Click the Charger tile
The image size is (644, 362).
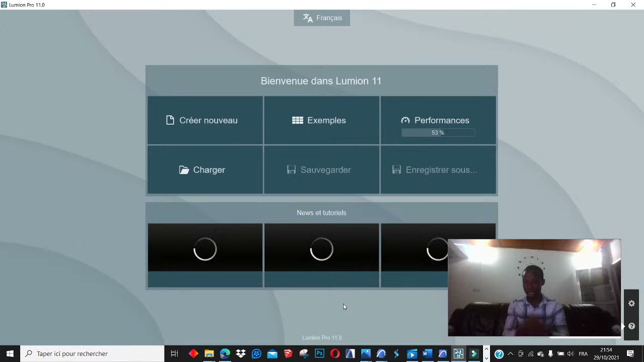[205, 170]
